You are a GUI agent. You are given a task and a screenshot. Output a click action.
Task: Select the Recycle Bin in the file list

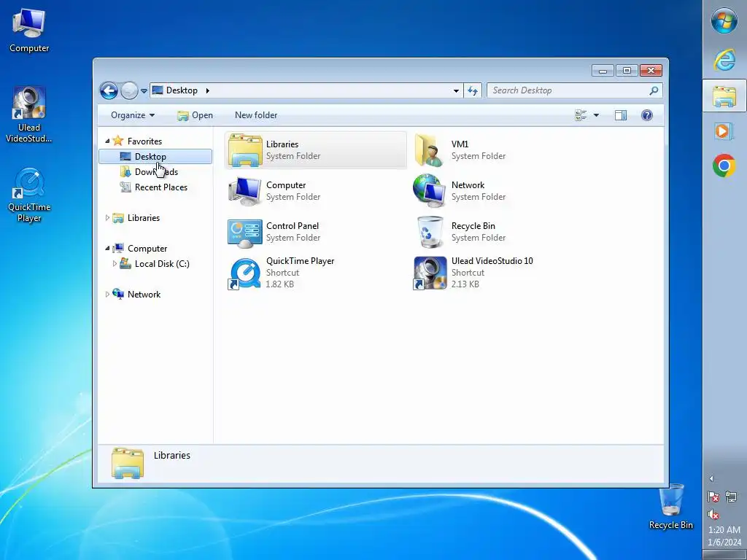click(x=500, y=232)
